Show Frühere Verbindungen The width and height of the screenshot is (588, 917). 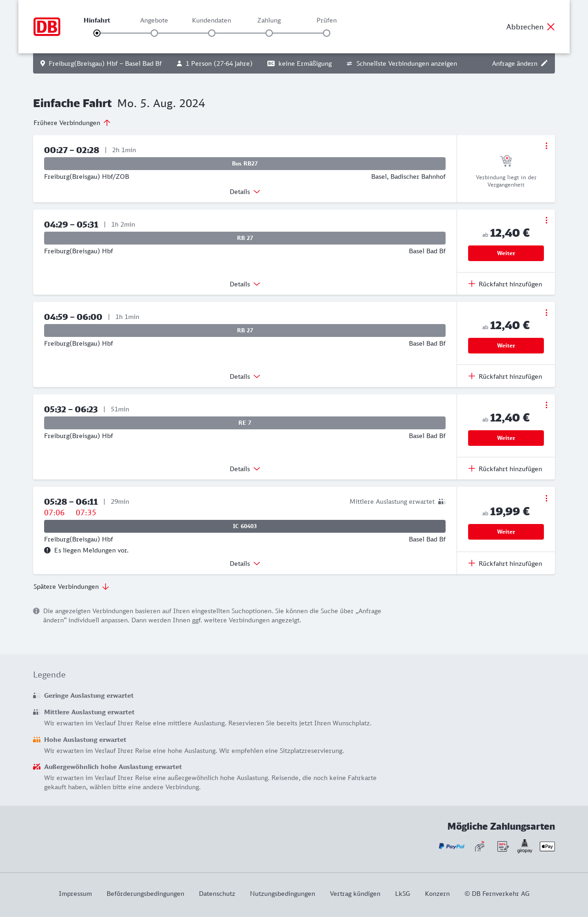[x=72, y=123]
